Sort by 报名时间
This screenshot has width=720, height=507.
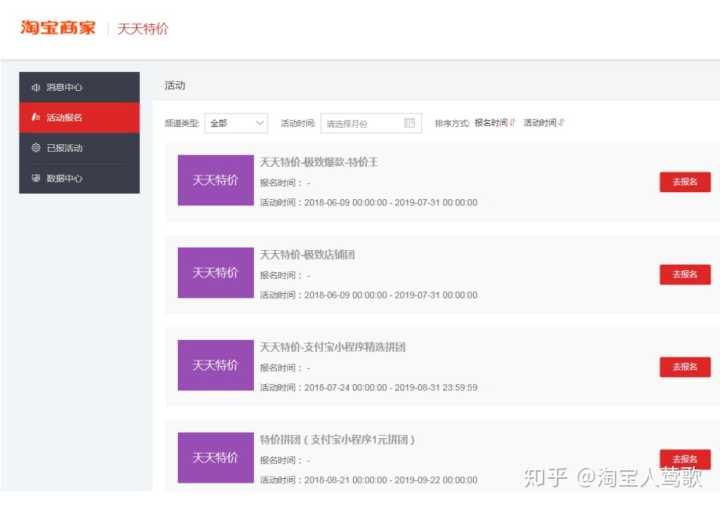(x=490, y=123)
